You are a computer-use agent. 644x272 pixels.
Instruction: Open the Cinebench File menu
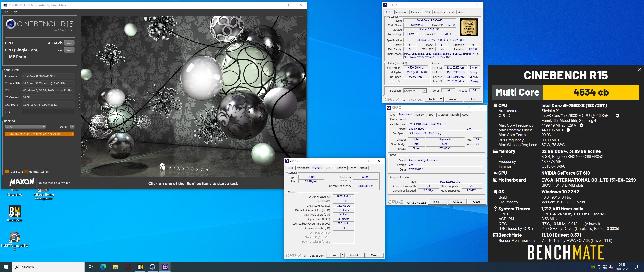(x=6, y=12)
